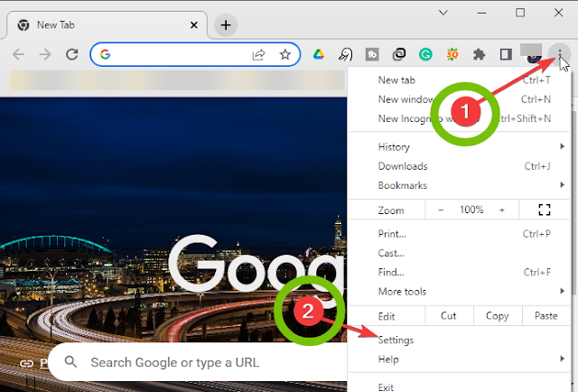Enter fullscreen mode via zoom row icon
Viewport: 578px width, 392px height.
[x=545, y=210]
